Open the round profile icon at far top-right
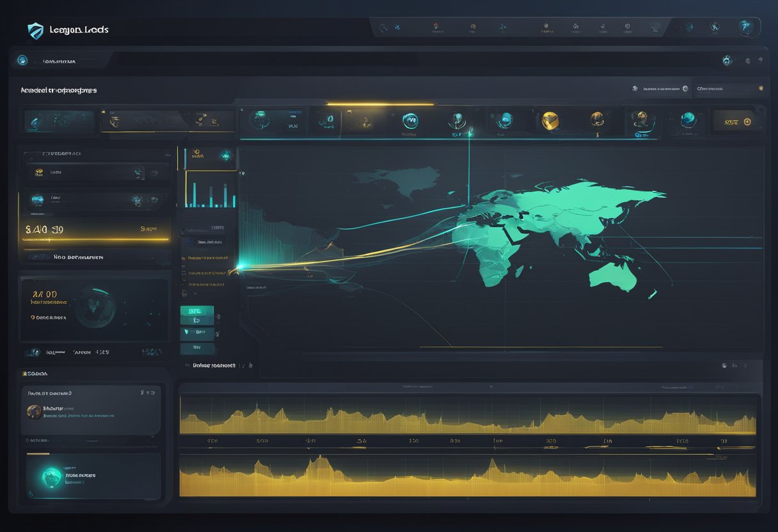This screenshot has width=778, height=532. coord(745,27)
